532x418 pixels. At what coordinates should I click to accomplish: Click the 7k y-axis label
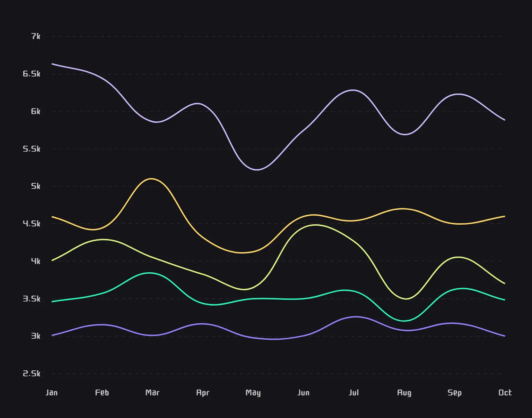(36, 36)
